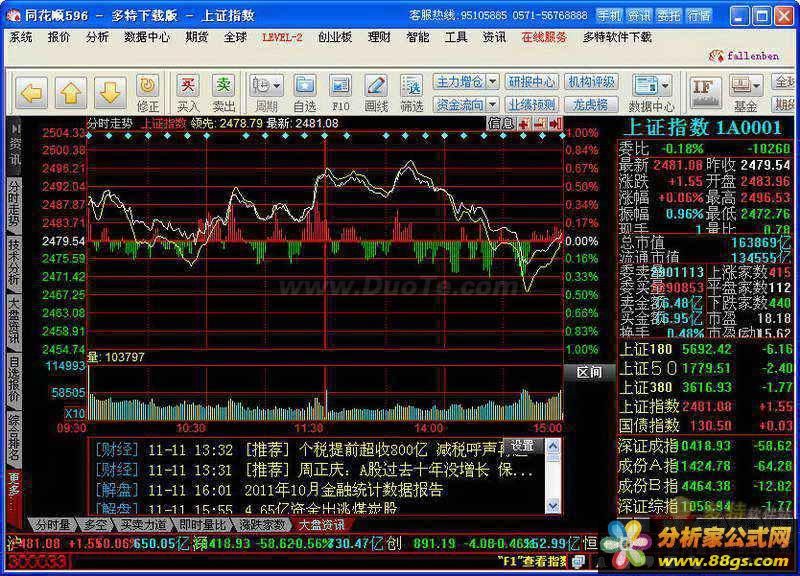Click the IF index futures icon
Viewport: 800px width, 576px height.
(706, 92)
